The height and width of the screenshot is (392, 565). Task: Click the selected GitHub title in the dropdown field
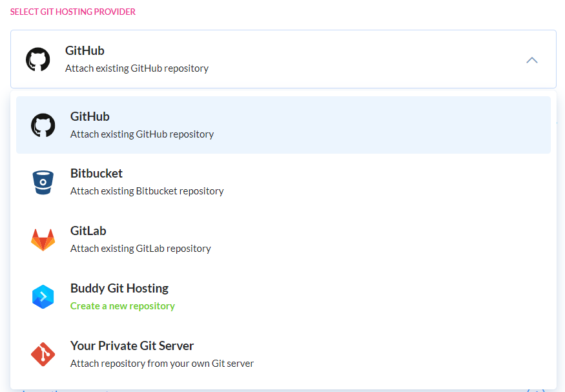tap(85, 51)
